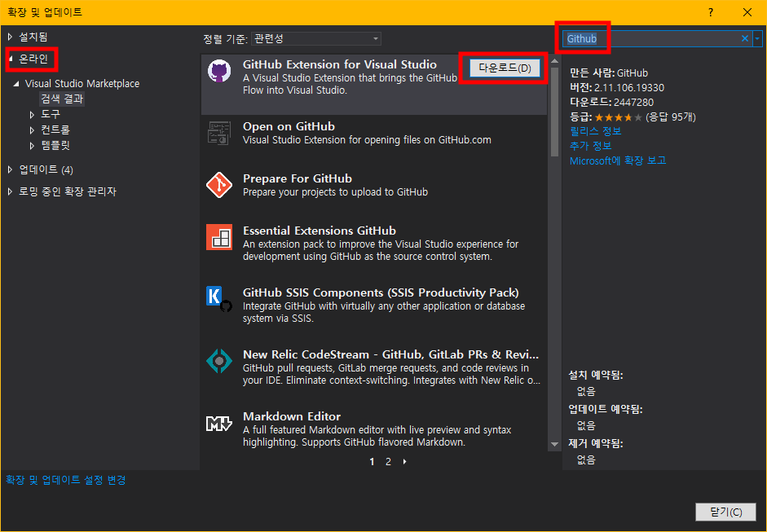767x532 pixels.
Task: Collapse the 온라인 tree node
Action: click(11, 59)
